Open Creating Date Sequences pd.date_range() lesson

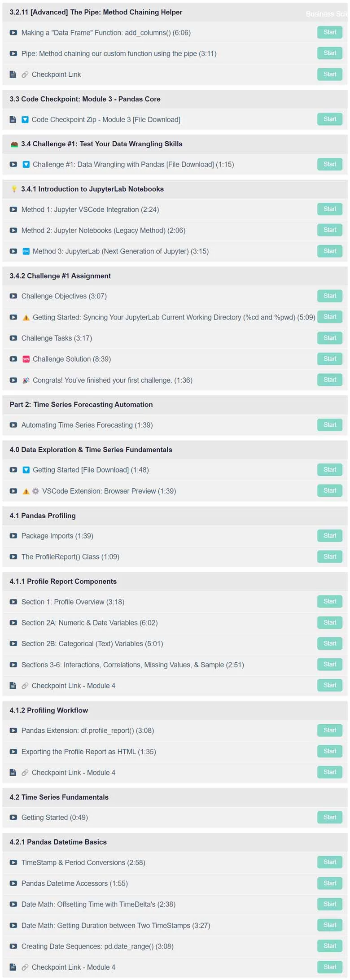pyautogui.click(x=97, y=946)
